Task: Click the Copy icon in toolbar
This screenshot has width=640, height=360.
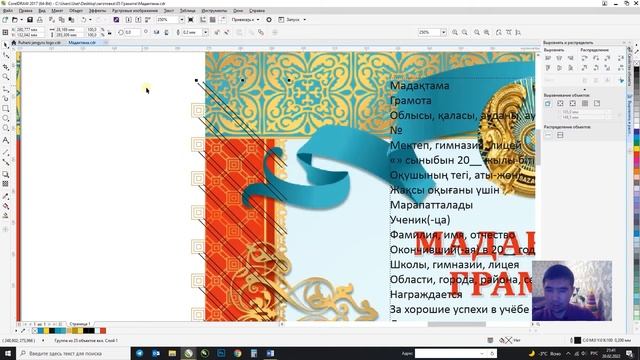Action: click(62, 20)
